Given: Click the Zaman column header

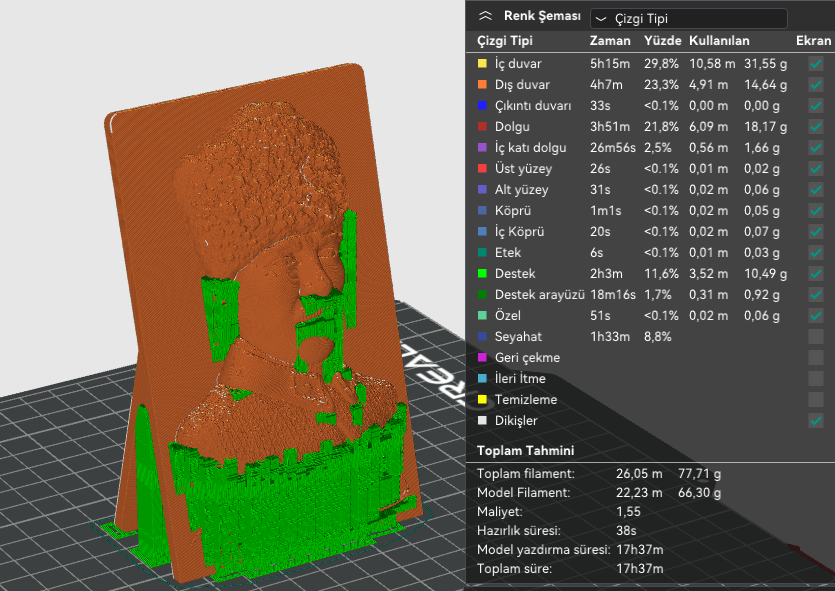Looking at the screenshot, I should click(610, 41).
